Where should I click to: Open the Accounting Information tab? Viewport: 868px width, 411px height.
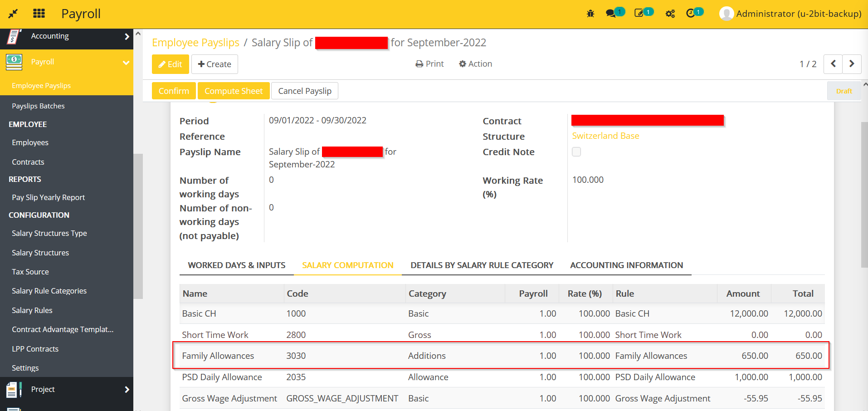[x=627, y=265]
